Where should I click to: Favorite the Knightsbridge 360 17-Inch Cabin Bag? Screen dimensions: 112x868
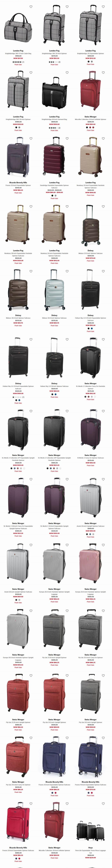31,7
